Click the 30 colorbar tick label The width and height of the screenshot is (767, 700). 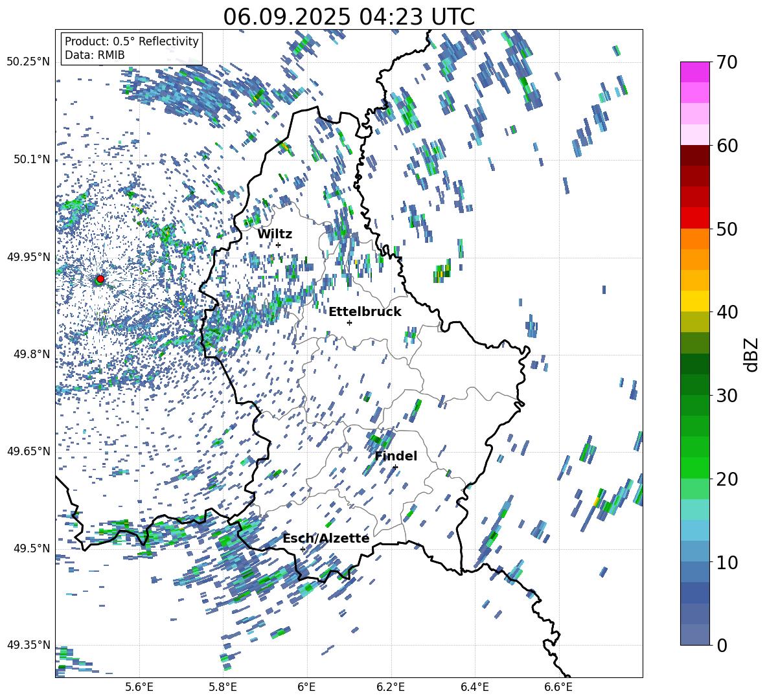click(x=727, y=395)
